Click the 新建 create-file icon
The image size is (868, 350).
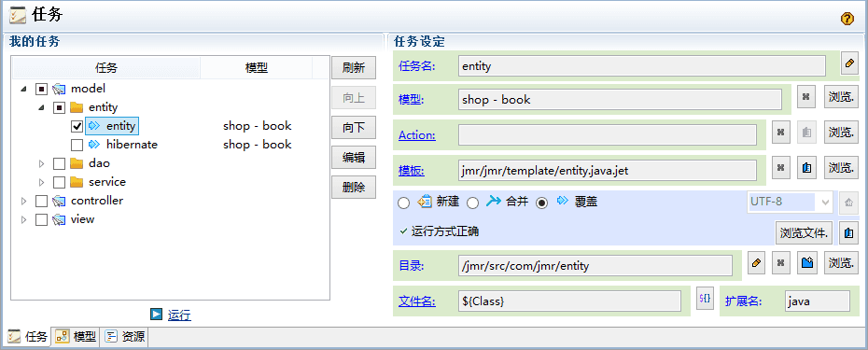425,202
